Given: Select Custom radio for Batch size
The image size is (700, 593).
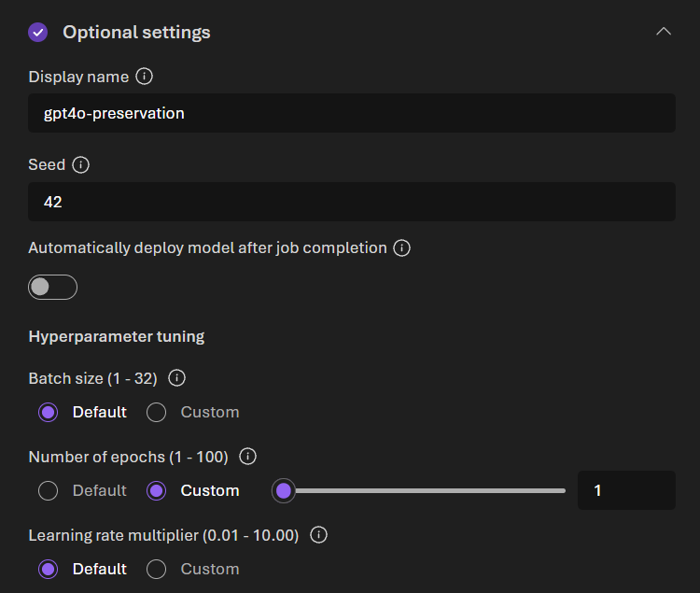Looking at the screenshot, I should pos(156,412).
